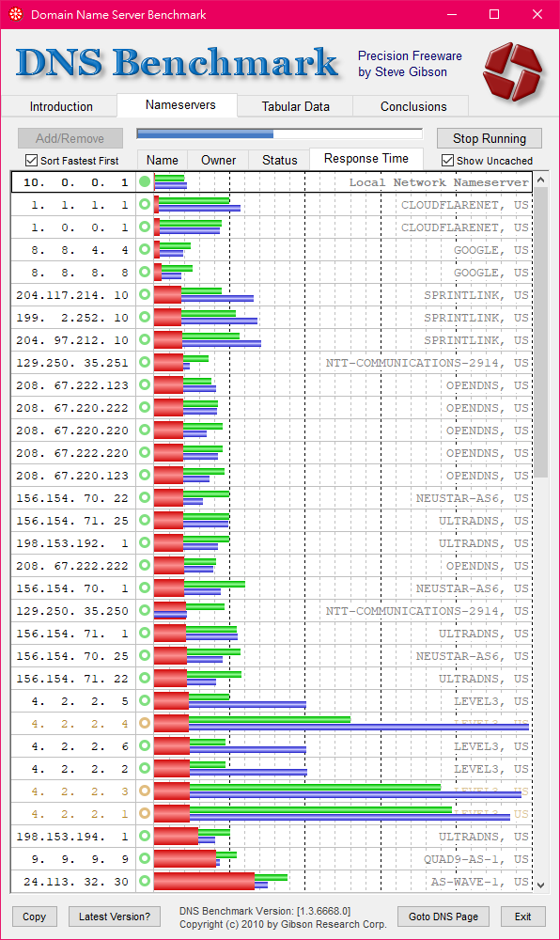The image size is (560, 940).
Task: Click the AS-WAVE-1, US owner label
Action: 480,882
